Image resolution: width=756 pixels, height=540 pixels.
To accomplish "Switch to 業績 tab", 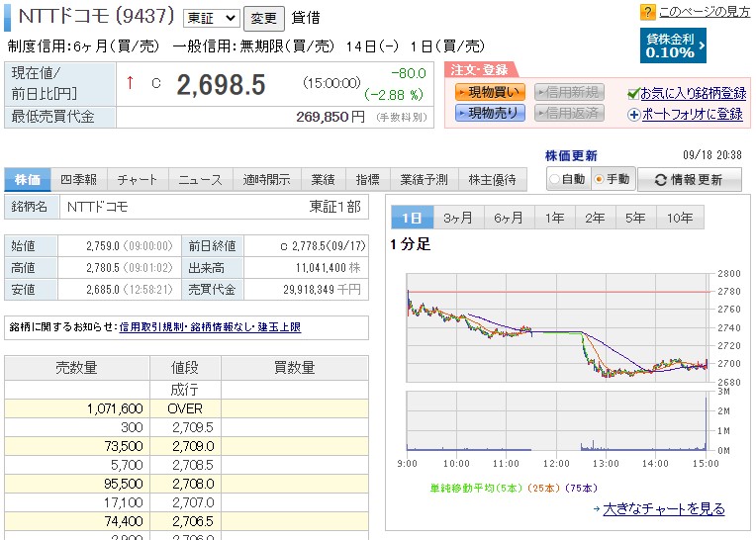I will [x=323, y=180].
